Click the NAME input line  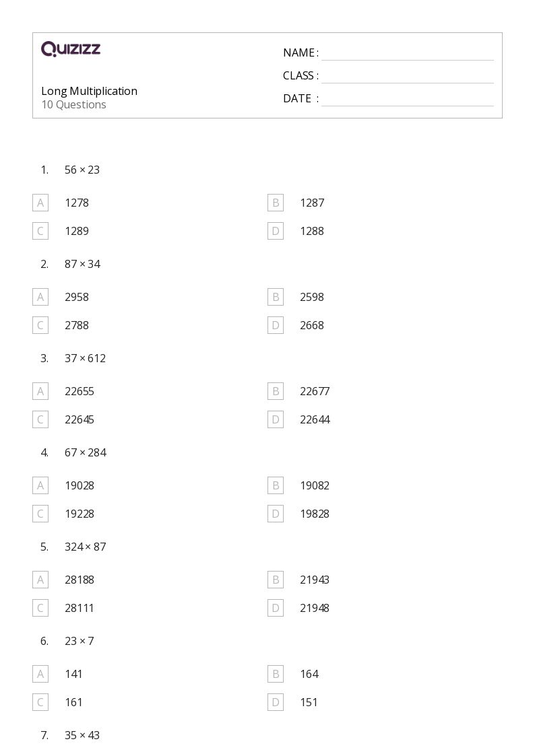tap(408, 54)
